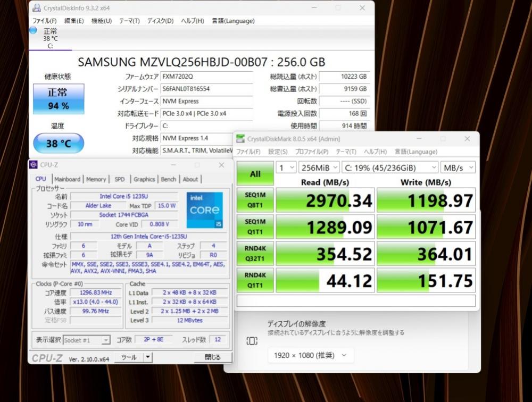The height and width of the screenshot is (402, 532).
Task: Click the 354.52 random read result
Action: coord(325,254)
